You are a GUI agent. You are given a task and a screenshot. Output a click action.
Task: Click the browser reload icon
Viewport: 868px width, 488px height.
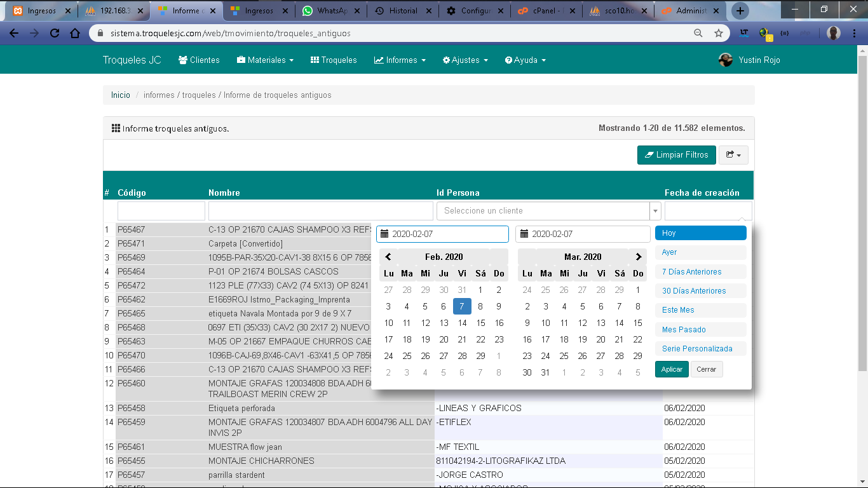click(x=55, y=33)
